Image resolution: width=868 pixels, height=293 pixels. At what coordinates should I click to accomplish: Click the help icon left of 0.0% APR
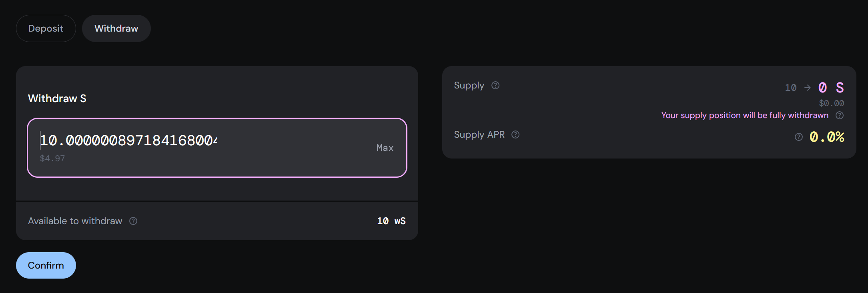click(x=798, y=137)
